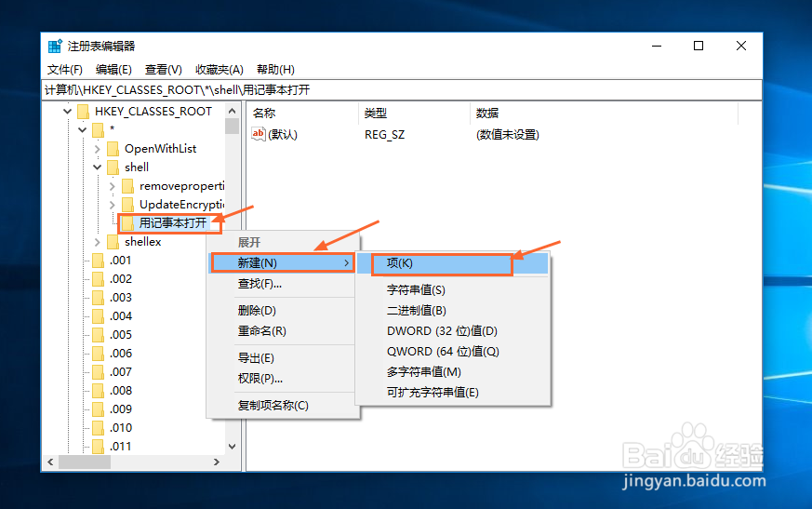Click the shellex folder icon
812x509 pixels.
113,242
